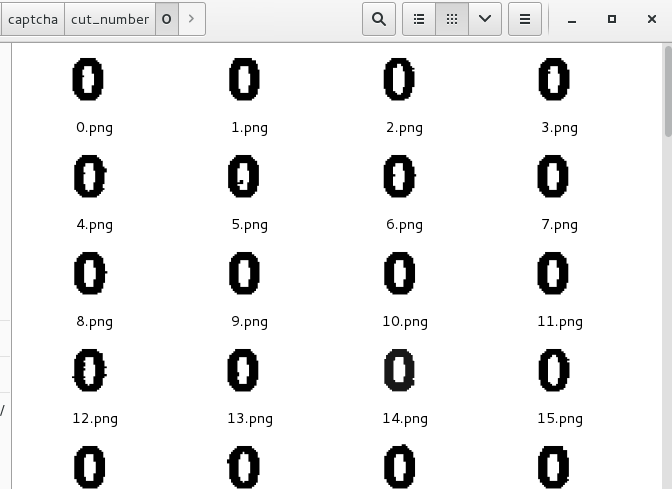Select the 15.png thumbnail

[x=554, y=370]
